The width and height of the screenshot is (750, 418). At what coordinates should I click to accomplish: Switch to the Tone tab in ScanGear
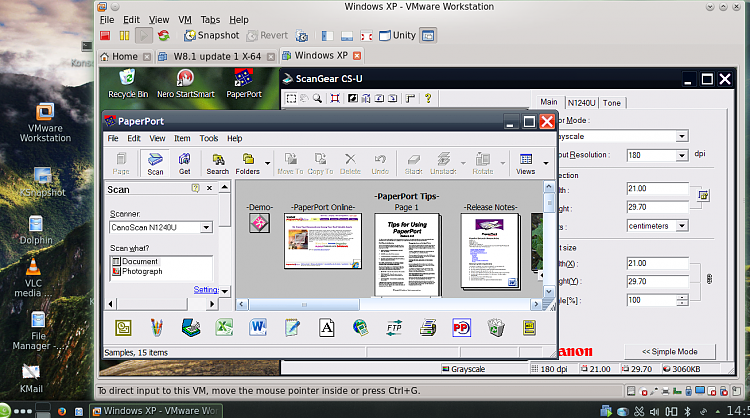[x=612, y=102]
